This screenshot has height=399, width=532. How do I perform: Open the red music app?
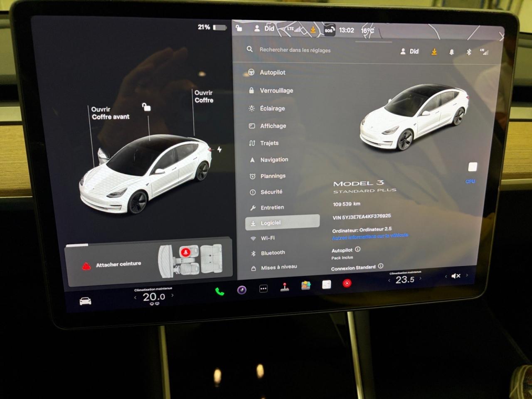(347, 283)
